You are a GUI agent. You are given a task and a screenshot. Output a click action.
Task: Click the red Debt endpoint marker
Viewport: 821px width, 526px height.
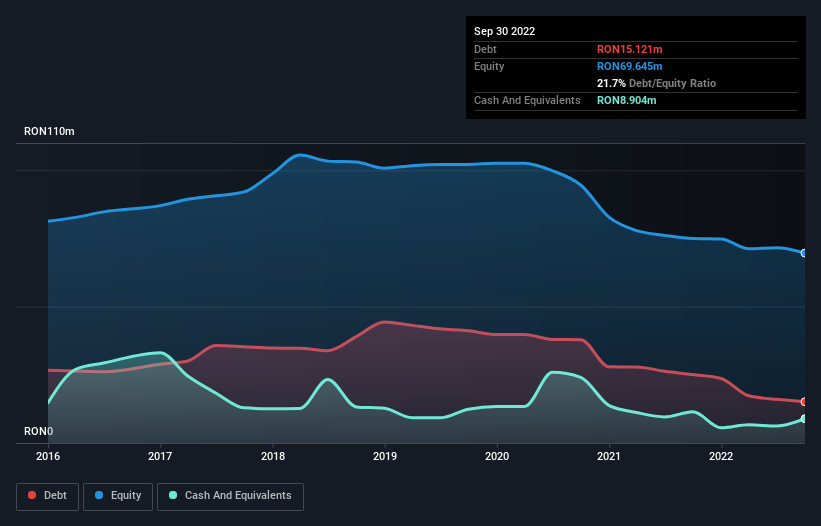coord(804,402)
